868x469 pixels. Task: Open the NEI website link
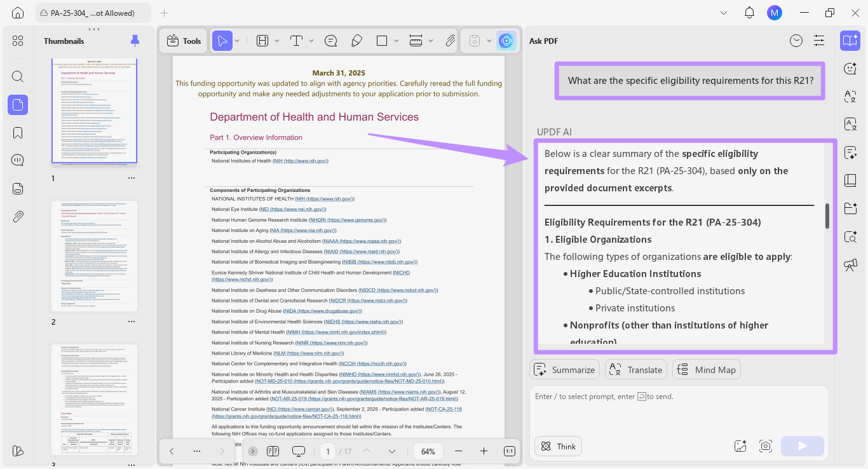click(x=293, y=209)
